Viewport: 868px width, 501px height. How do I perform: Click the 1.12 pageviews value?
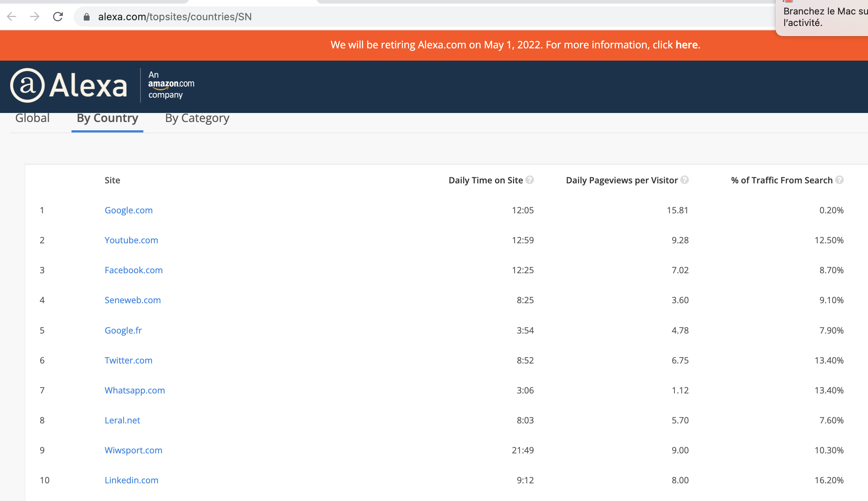coord(680,390)
